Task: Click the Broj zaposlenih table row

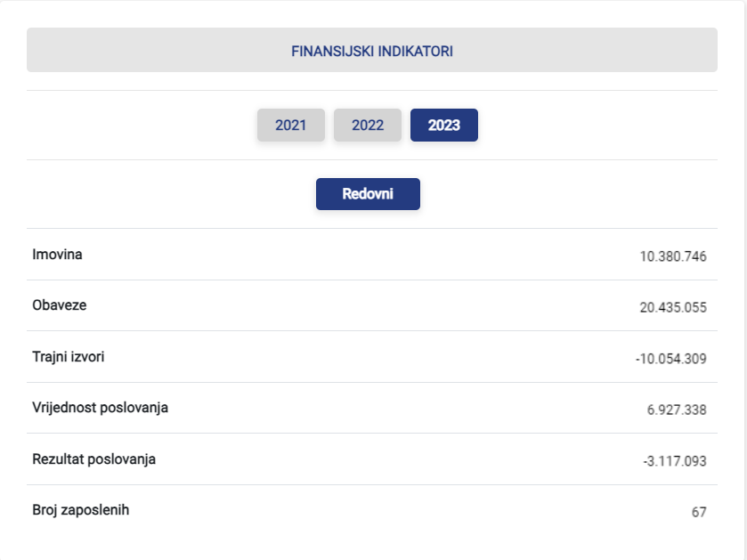Action: point(372,510)
